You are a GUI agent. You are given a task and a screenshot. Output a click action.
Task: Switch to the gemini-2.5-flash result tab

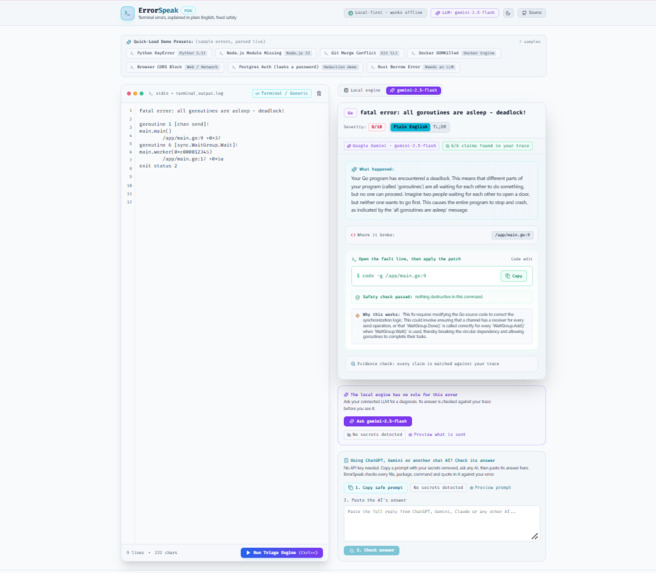click(413, 90)
